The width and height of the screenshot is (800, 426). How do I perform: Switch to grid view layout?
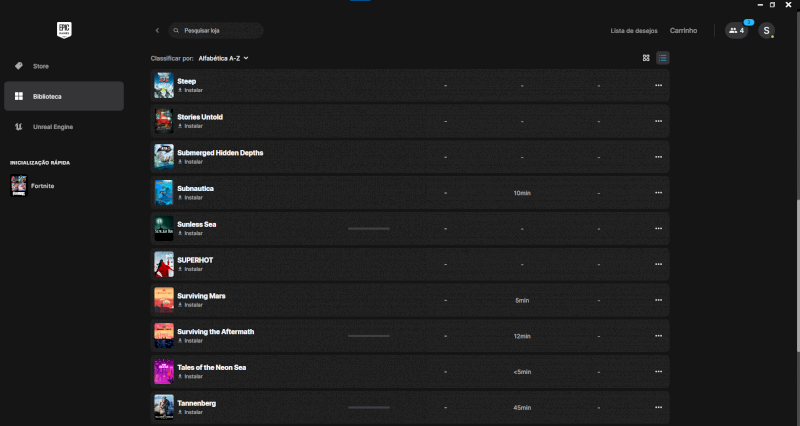[x=646, y=58]
